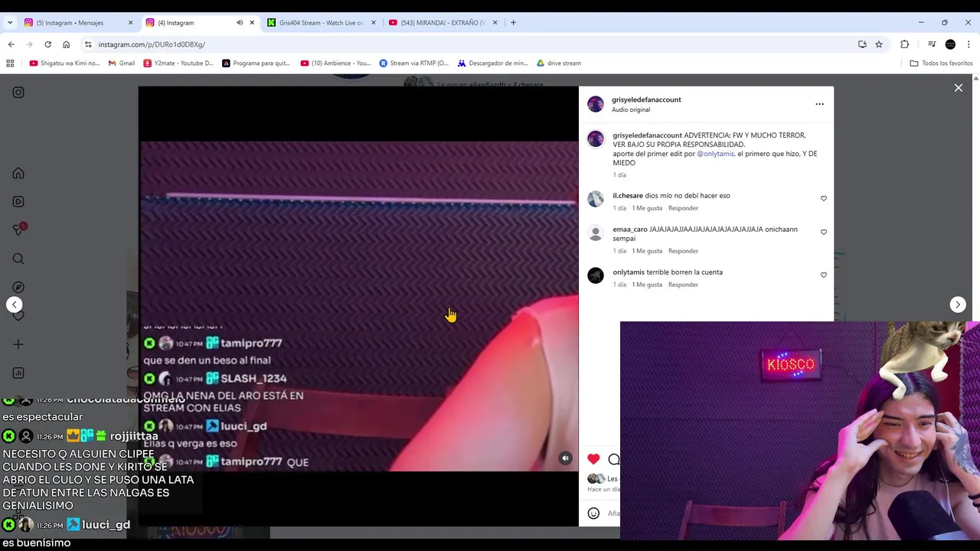The width and height of the screenshot is (980, 551).
Task: Click the scrollbar up arrow on page
Action: pos(975,78)
